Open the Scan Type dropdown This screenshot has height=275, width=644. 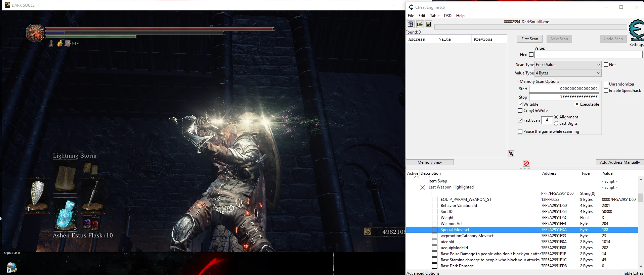tap(568, 65)
